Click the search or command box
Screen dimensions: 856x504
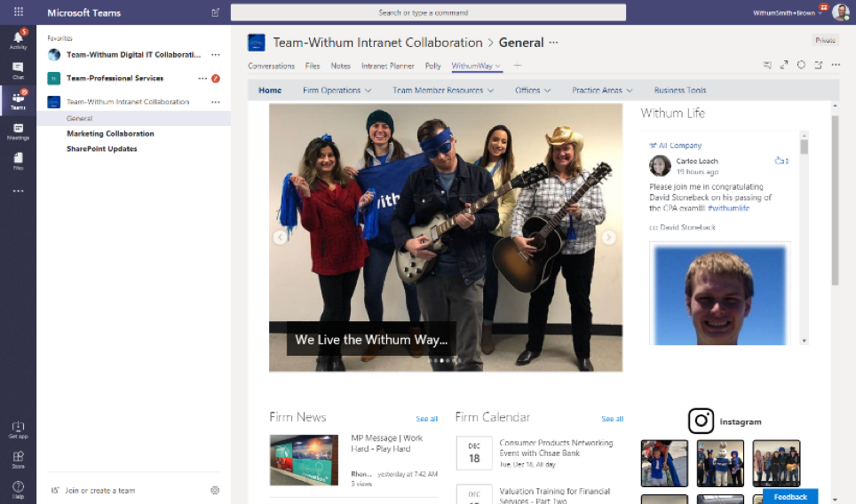(428, 12)
